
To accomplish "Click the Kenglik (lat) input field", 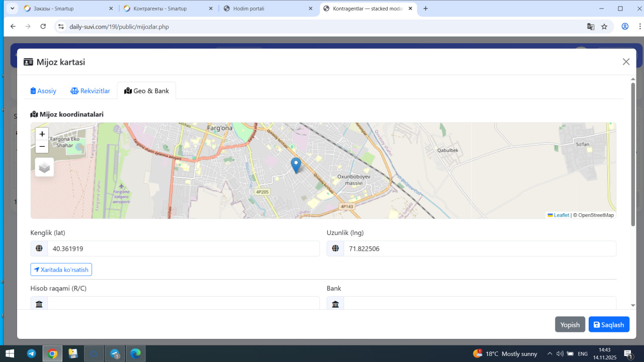I will 183,248.
